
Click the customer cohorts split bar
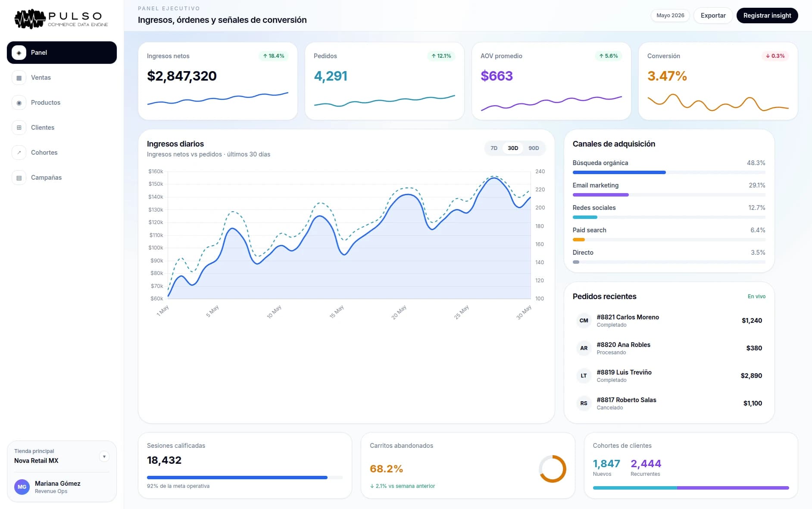coord(691,488)
